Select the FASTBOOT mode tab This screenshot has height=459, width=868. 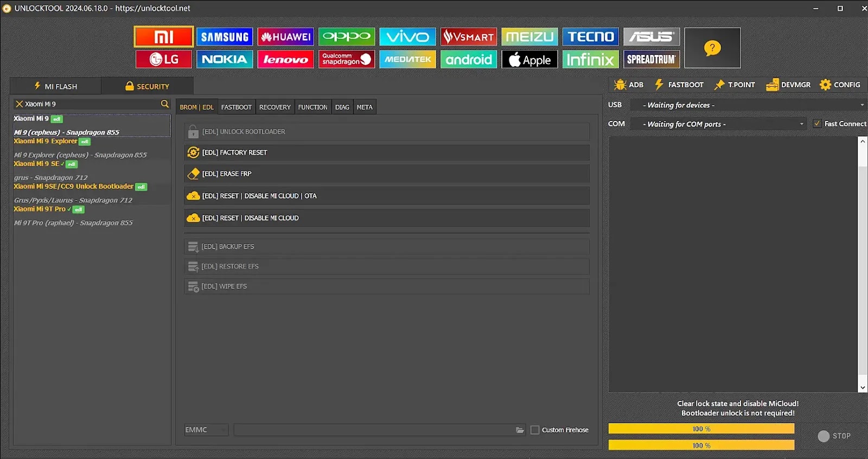tap(237, 107)
